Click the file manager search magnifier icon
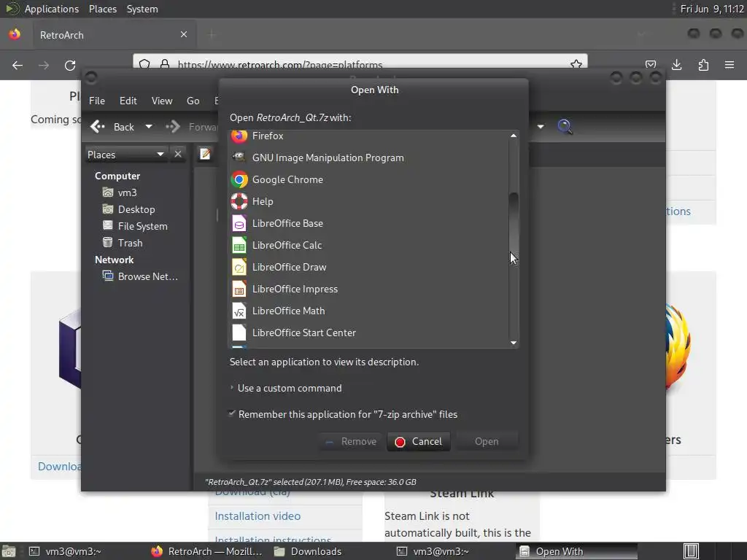The image size is (747, 560). click(x=565, y=127)
